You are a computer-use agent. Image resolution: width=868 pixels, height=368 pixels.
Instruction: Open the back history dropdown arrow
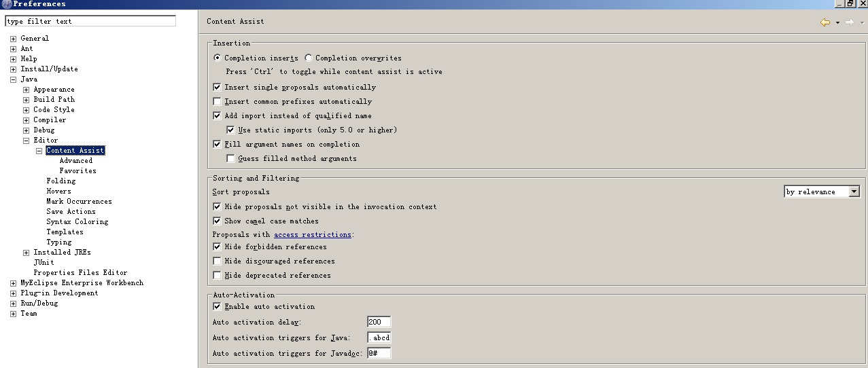point(837,22)
